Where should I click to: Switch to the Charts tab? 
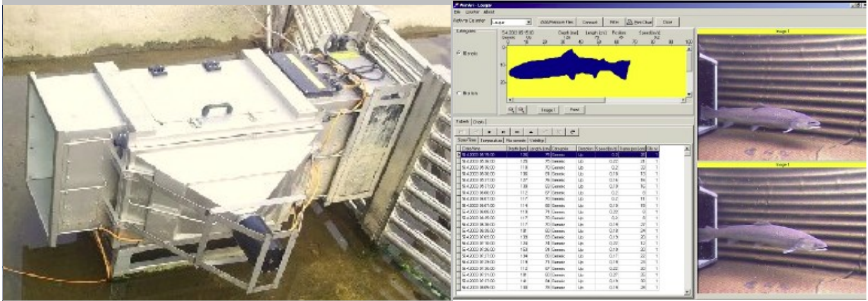478,122
